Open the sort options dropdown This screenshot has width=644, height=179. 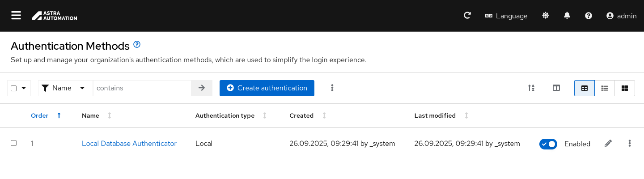click(x=531, y=88)
